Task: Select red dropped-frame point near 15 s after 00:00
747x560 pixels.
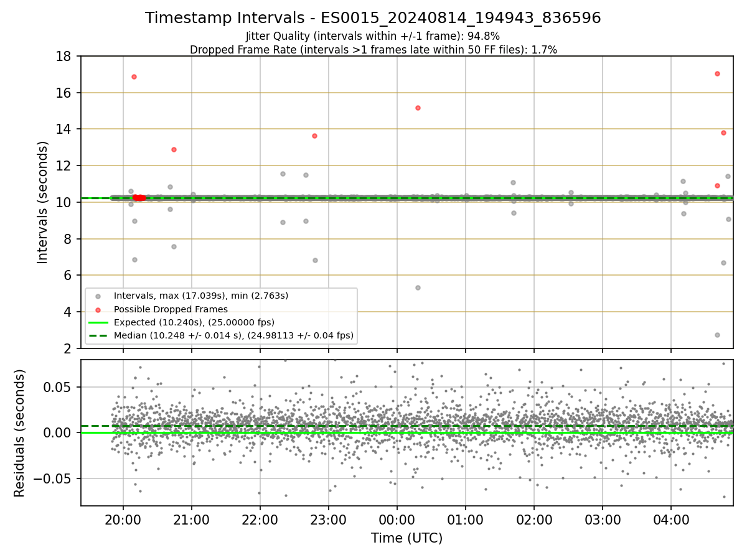Action: (x=418, y=108)
